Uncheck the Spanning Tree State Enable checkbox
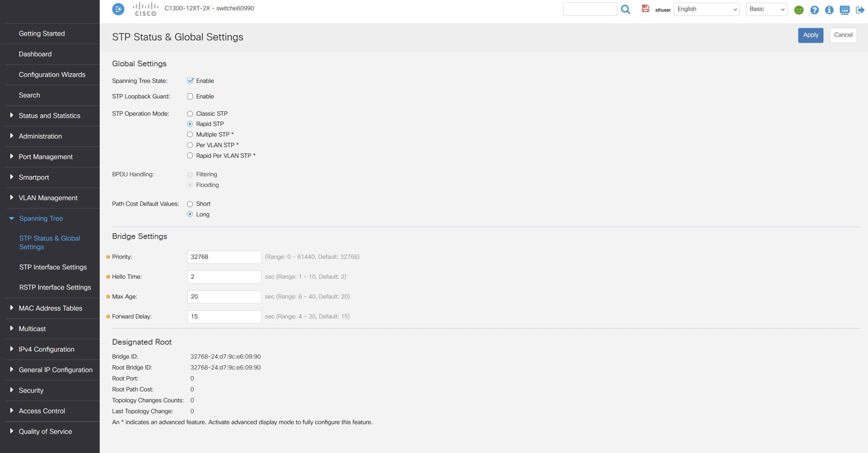This screenshot has height=453, width=868. click(x=190, y=81)
